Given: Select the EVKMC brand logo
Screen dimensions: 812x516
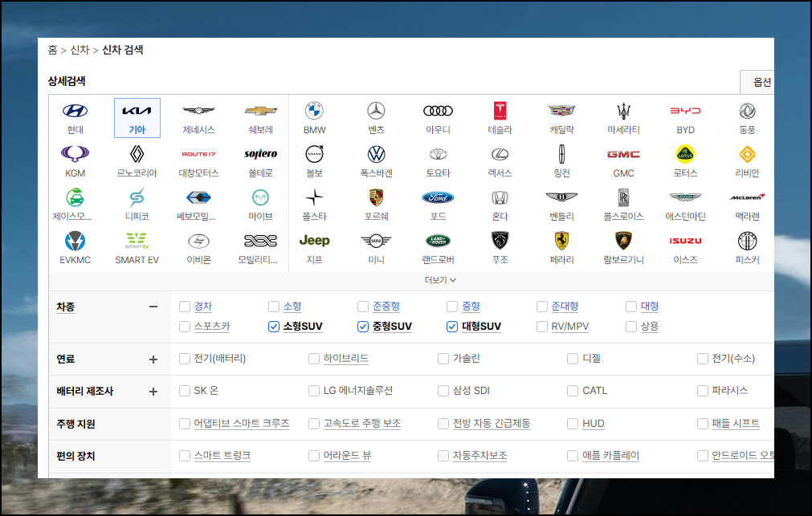Looking at the screenshot, I should click(x=75, y=241).
